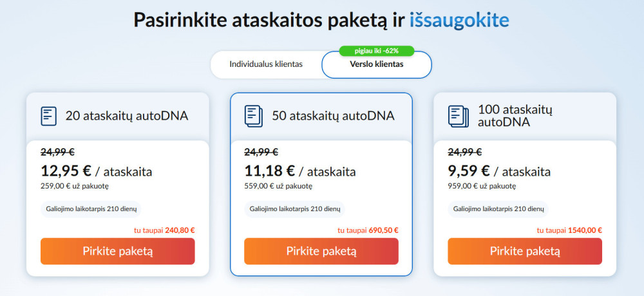Purchase the 100 ataskaitų autoDNA package

point(525,251)
